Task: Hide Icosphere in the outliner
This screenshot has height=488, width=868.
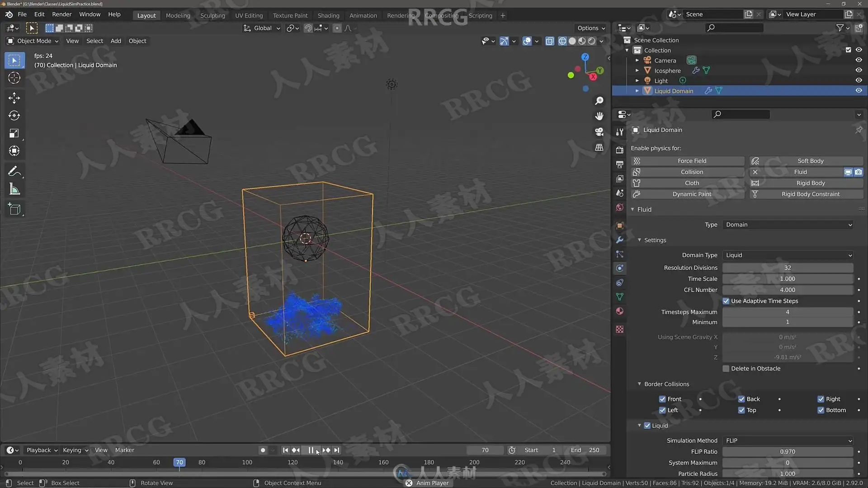Action: [x=859, y=70]
